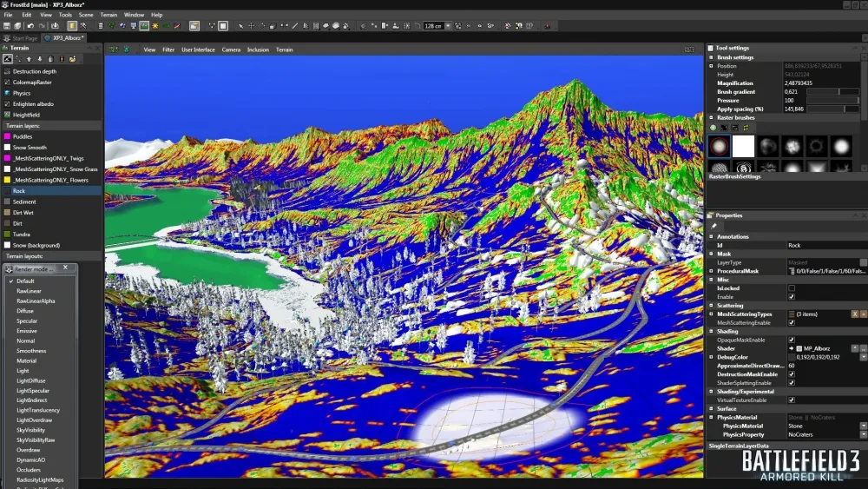Image resolution: width=868 pixels, height=489 pixels.
Task: Uncheck the VirtualTextureEnable checkbox
Action: tap(791, 400)
